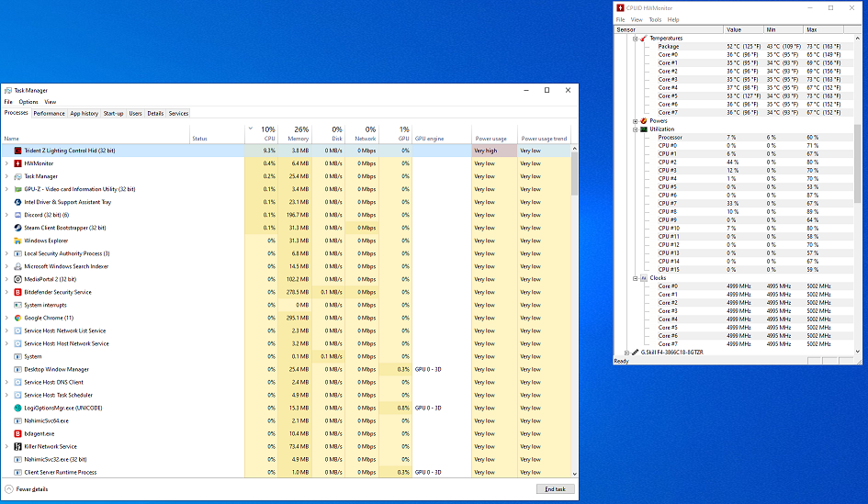The width and height of the screenshot is (868, 504).
Task: Open the Services tab
Action: 178,114
